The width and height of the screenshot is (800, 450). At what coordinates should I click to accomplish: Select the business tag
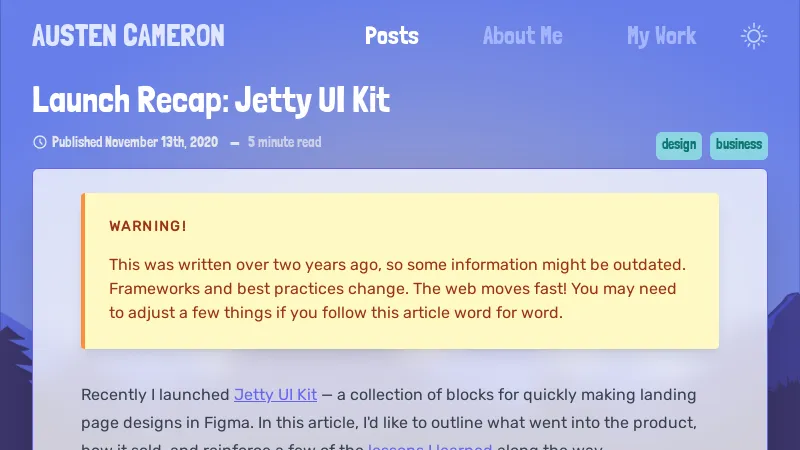(739, 145)
